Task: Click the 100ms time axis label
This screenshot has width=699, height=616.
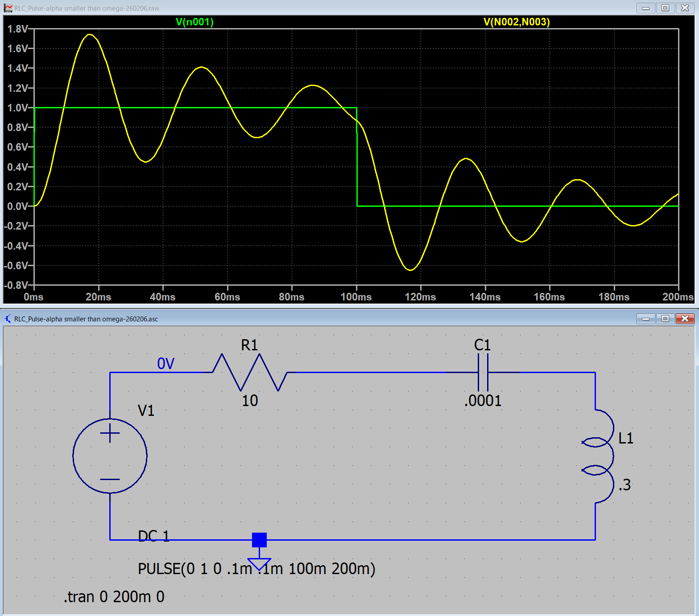Action: tap(356, 297)
